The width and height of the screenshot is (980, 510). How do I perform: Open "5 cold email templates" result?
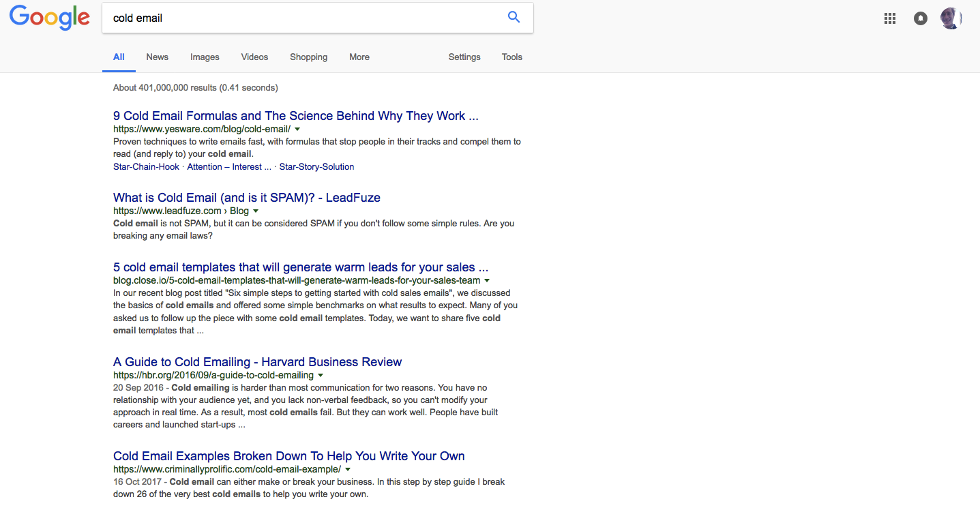[x=301, y=267]
